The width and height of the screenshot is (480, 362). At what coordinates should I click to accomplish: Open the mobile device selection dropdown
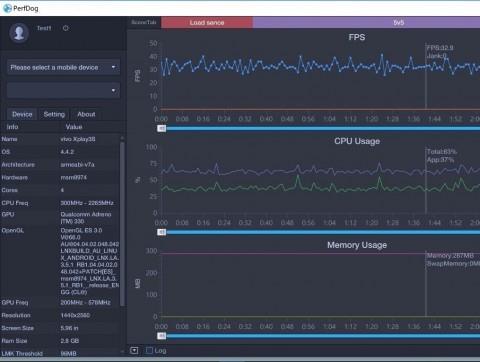(x=63, y=67)
